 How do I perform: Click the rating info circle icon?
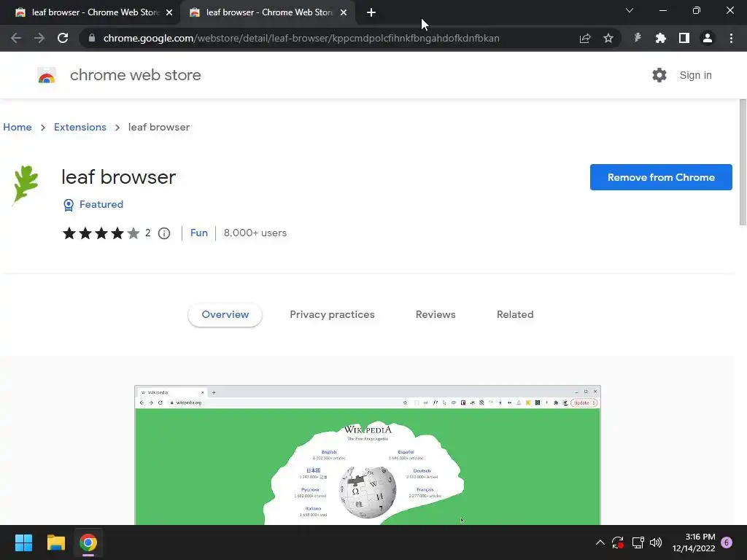tap(164, 233)
